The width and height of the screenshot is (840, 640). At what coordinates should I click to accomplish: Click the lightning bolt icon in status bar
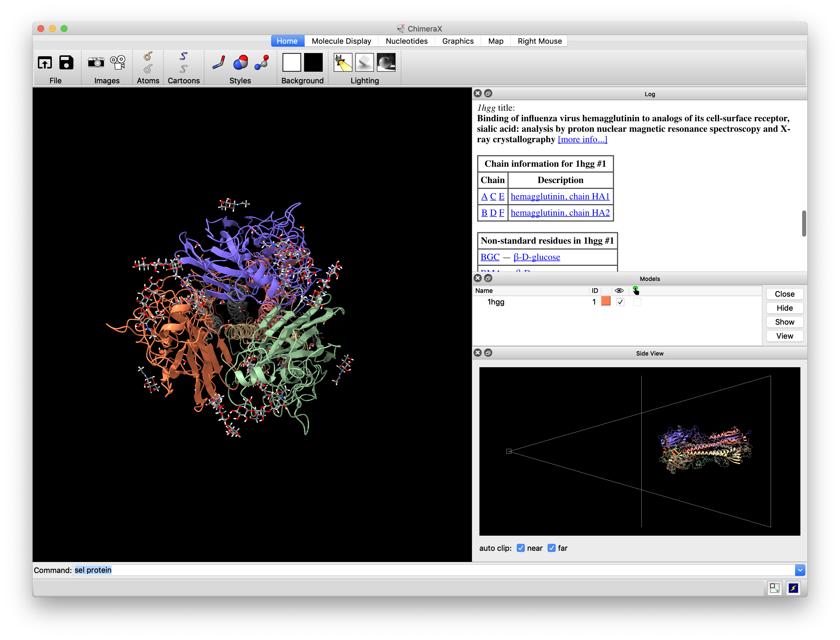794,588
